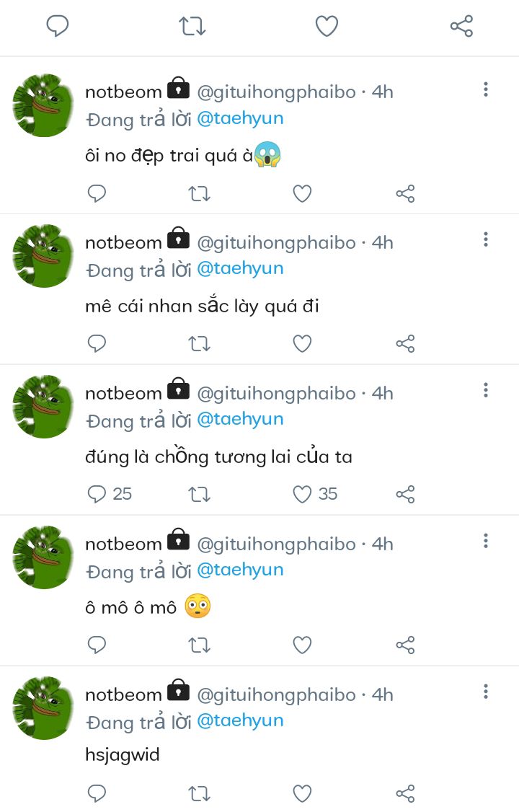This screenshot has width=519, height=812.
Task: Follow the @taehyun mention in the 'hsjagwid' tweet
Action: point(240,721)
